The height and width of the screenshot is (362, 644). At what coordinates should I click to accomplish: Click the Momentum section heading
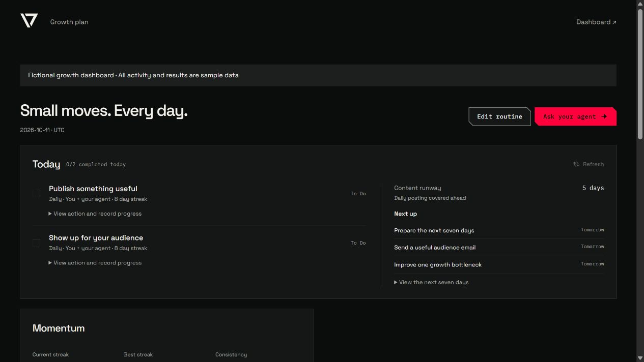[x=59, y=328]
